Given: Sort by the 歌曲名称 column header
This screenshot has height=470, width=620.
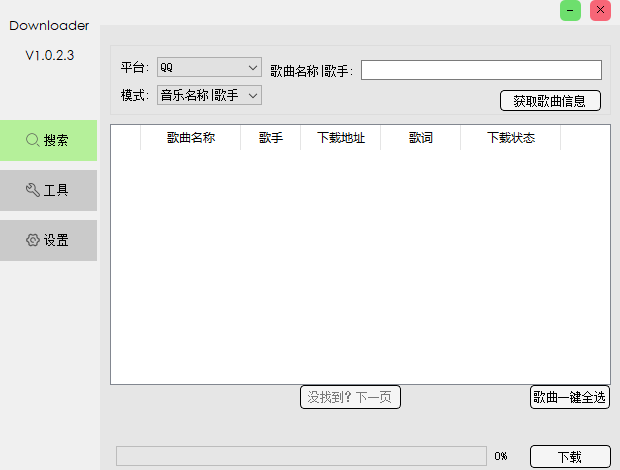Looking at the screenshot, I should pos(191,138).
